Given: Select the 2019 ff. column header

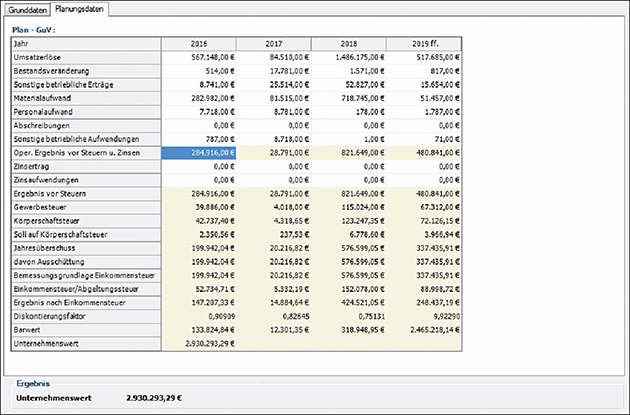Looking at the screenshot, I should [x=426, y=44].
